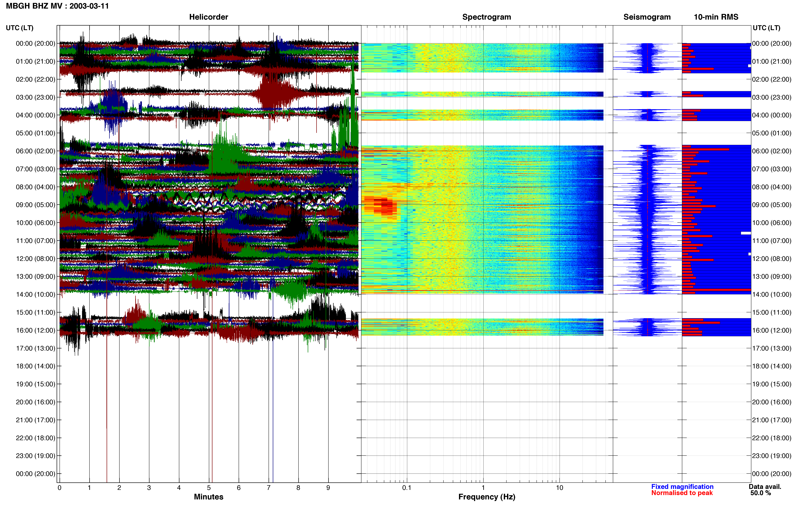Click the left '22:00 (18:00)' time label
Image resolution: width=812 pixels, height=508 pixels.
coord(36,438)
